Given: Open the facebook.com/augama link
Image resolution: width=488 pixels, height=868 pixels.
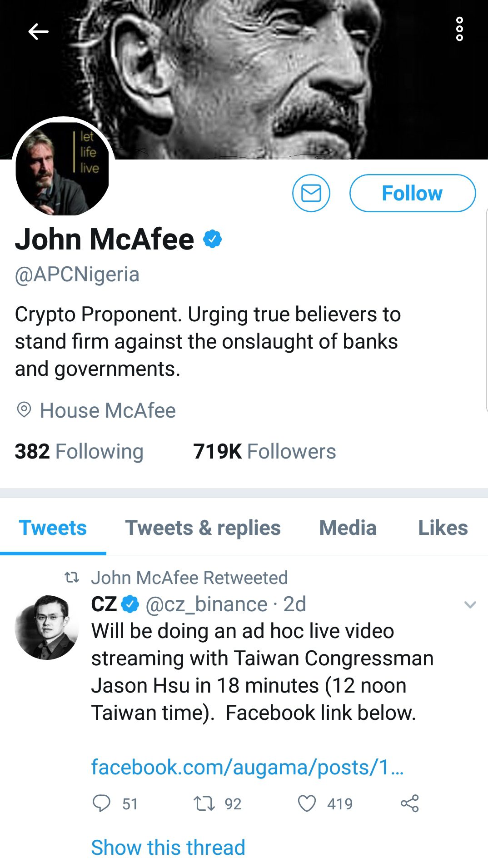Looking at the screenshot, I should (247, 767).
